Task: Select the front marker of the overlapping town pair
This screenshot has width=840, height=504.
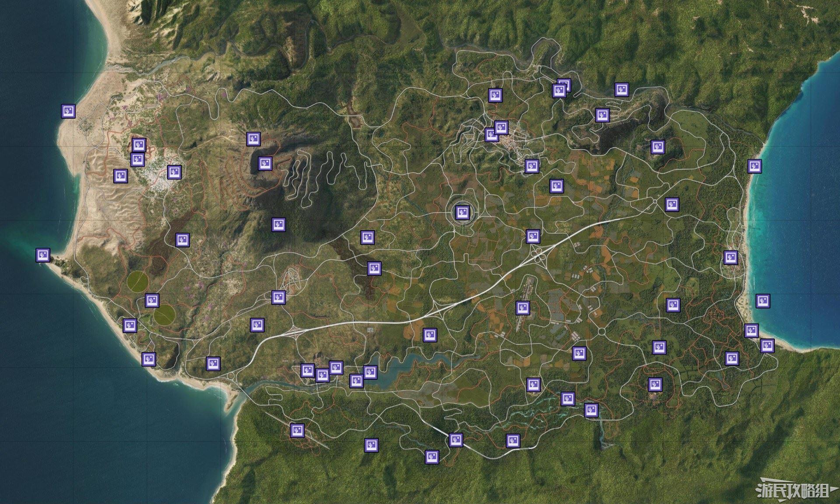Action: tap(500, 128)
